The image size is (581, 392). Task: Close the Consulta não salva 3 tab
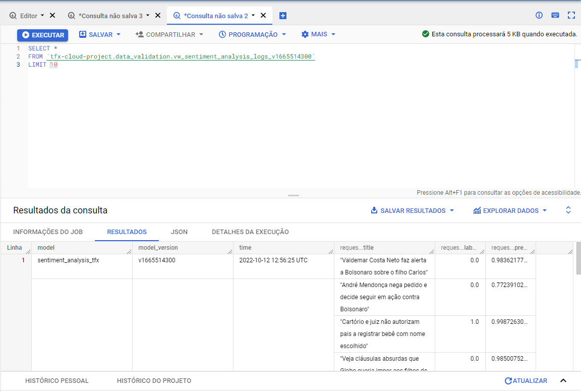158,16
